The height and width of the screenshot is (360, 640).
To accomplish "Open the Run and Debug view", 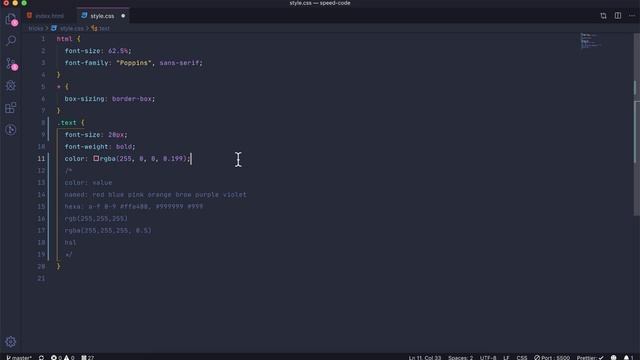I will point(11,85).
